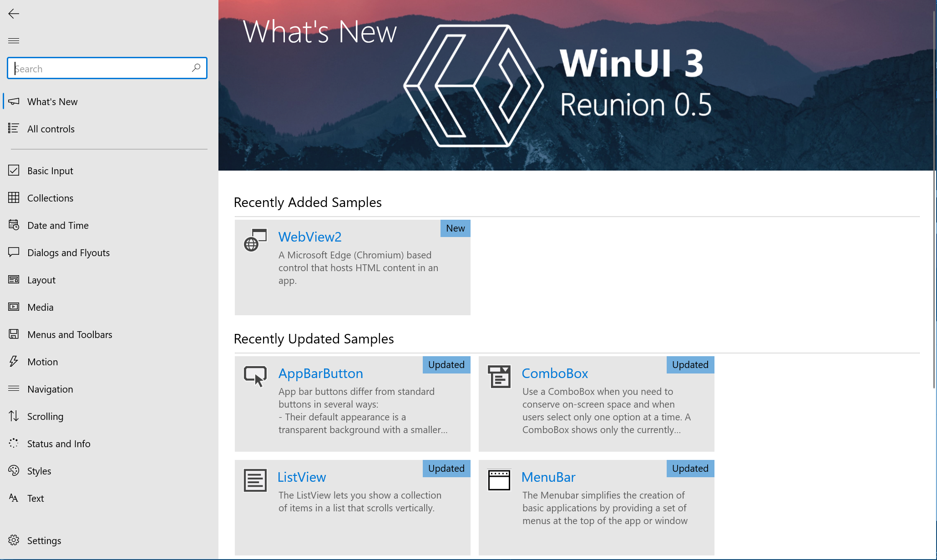Click the AppBarButton hyperlink
The image size is (937, 560).
pyautogui.click(x=320, y=373)
